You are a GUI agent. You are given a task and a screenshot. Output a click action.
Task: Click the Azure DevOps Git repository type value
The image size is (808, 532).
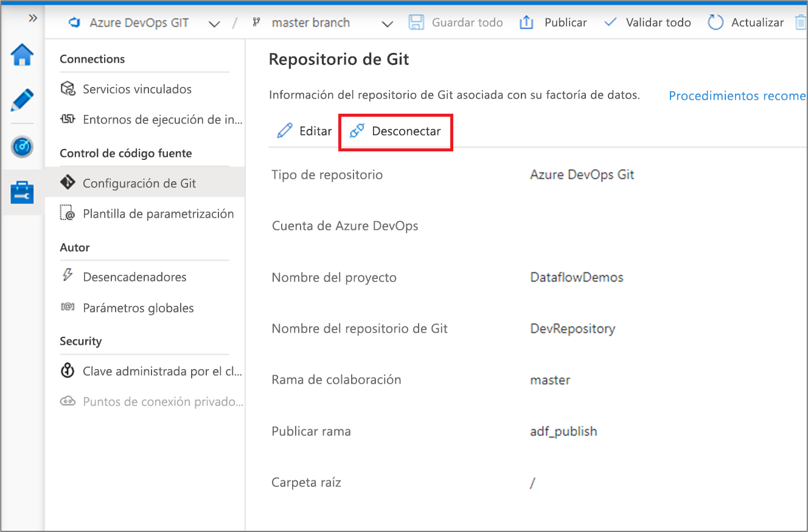click(582, 174)
